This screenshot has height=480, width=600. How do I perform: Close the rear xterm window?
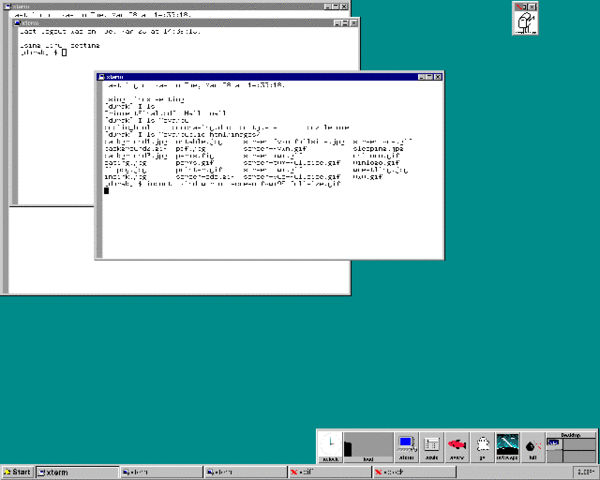point(344,7)
